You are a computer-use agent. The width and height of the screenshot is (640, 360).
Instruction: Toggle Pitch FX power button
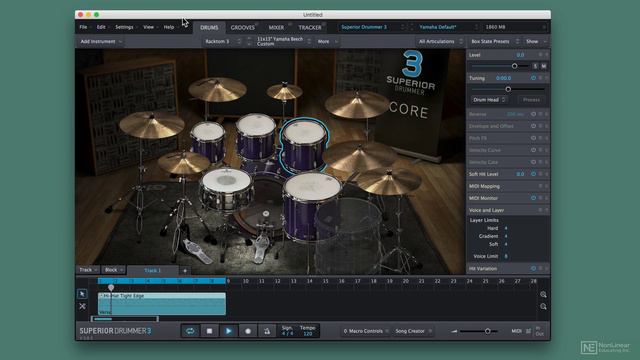[533, 138]
